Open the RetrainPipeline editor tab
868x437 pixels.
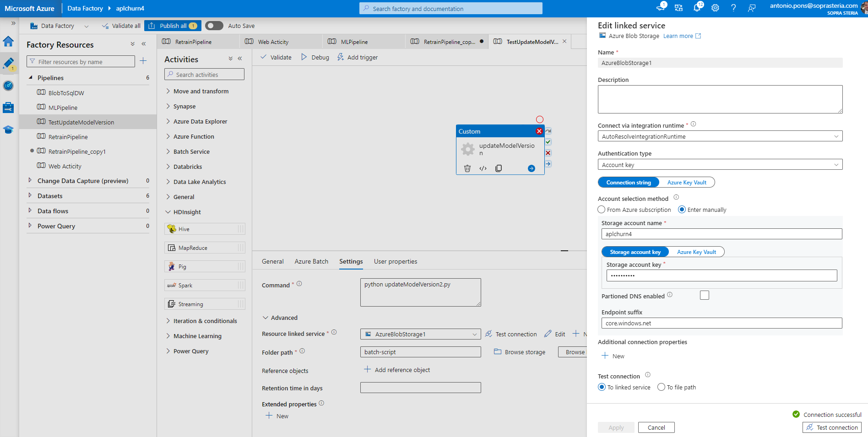point(198,42)
